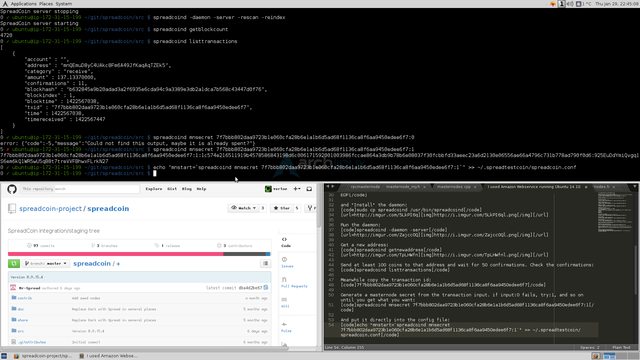Image resolution: width=640 pixels, height=360 pixels.
Task: Click the repository book icon beside title
Action: point(12,209)
